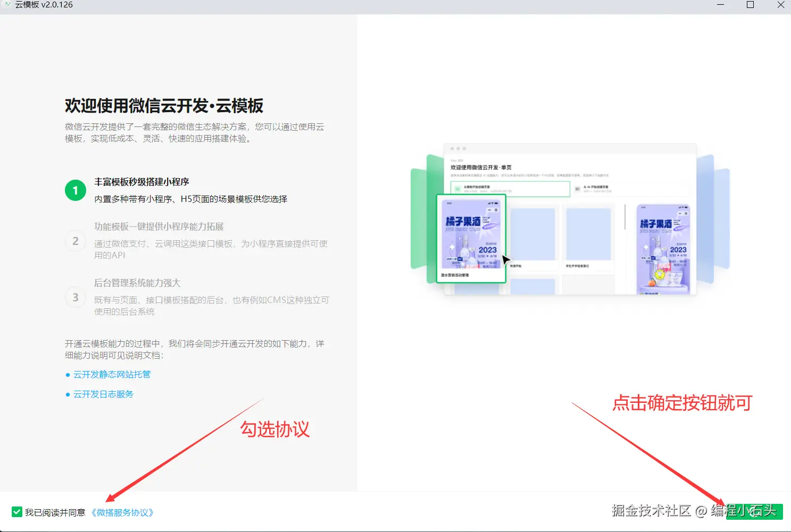Screen dimensions: 791x532
Task: Uncheck the 我已阅读并同意 agreement checkbox
Action: tap(17, 512)
